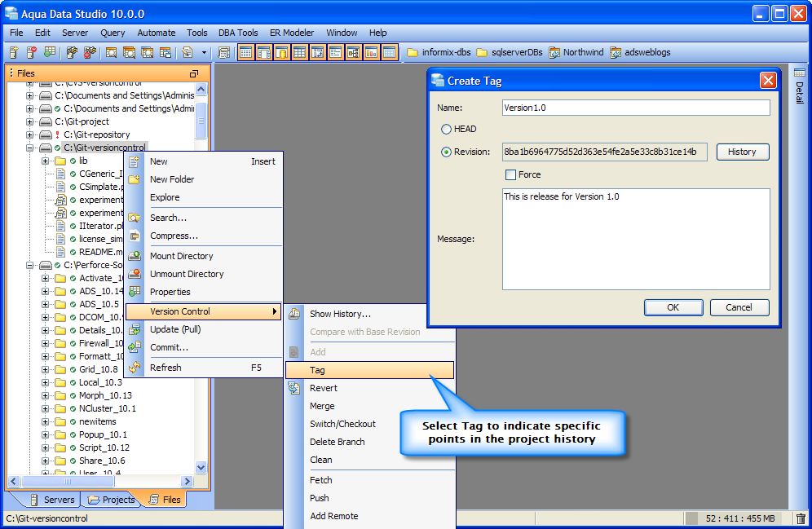Click the first query window magnifier toolbar icon

(112, 52)
